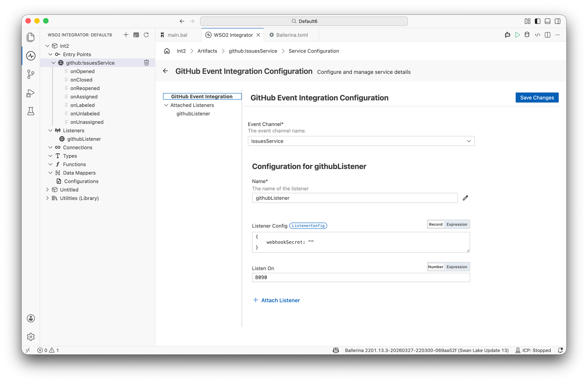
Task: Collapse Attached Listeners section
Action: coord(166,105)
